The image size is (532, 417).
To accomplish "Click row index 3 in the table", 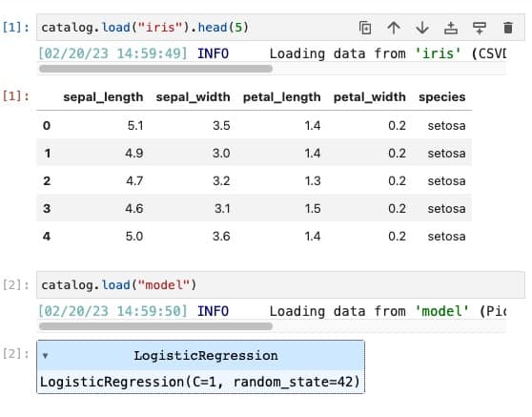I will pyautogui.click(x=47, y=208).
